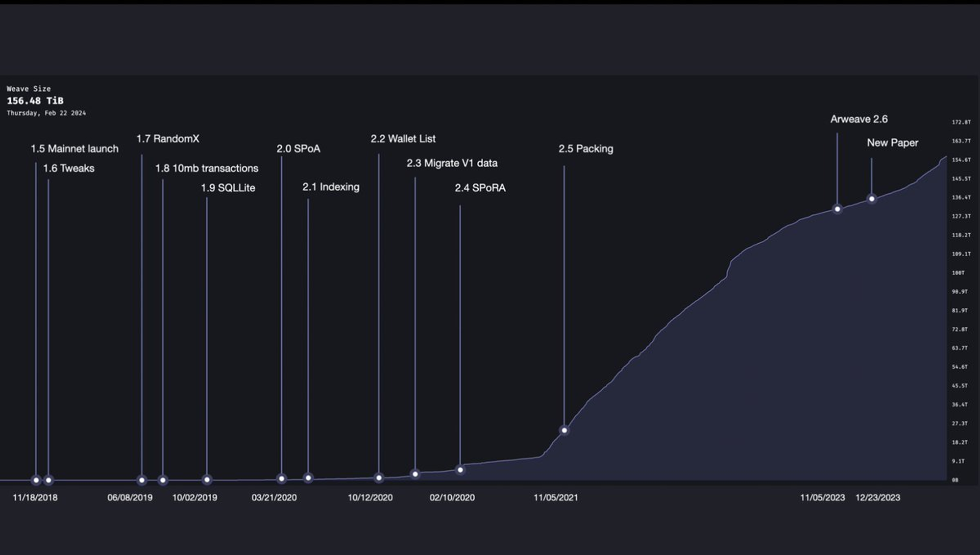Click the 12/23/2023 date label
The image size is (980, 555).
[878, 498]
